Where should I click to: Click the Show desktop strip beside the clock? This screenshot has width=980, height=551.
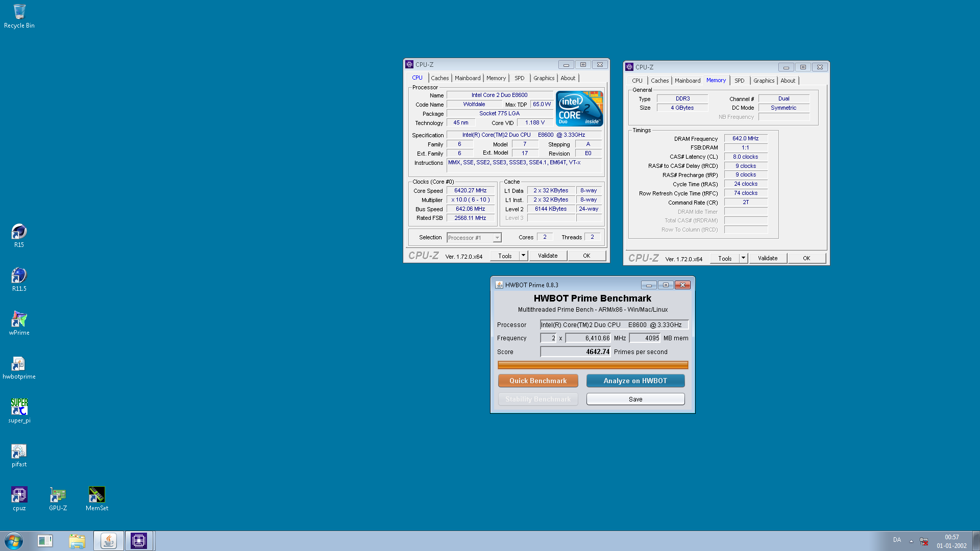976,541
